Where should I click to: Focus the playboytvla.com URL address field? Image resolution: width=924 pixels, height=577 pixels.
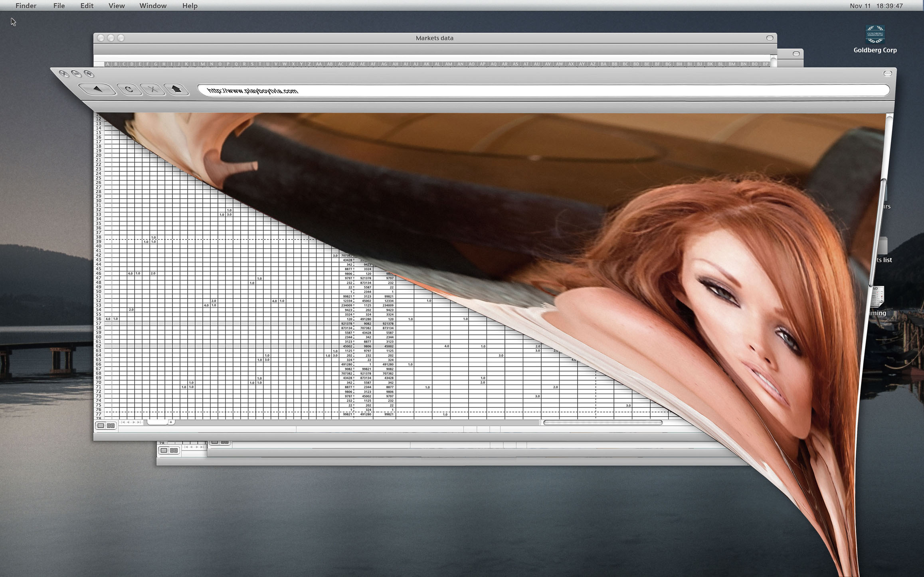click(544, 91)
